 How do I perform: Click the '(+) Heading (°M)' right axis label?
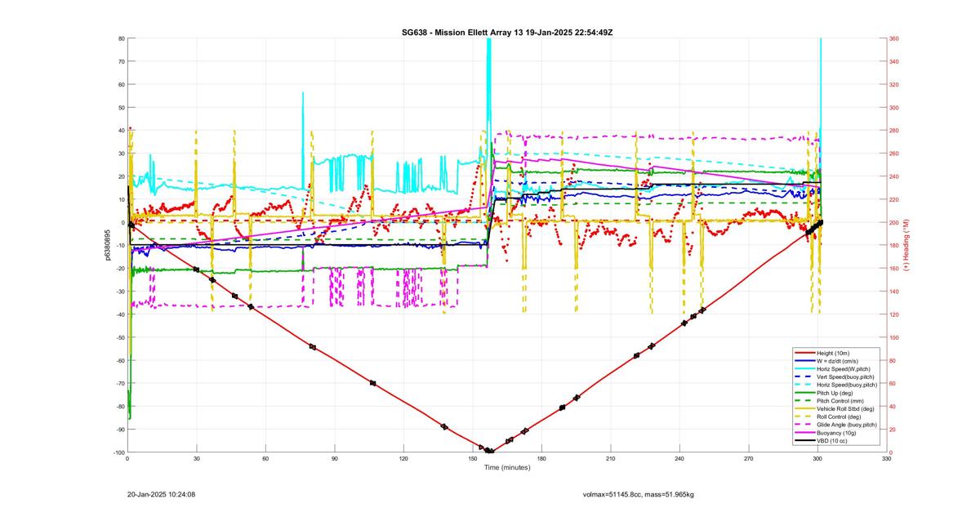pyautogui.click(x=906, y=245)
